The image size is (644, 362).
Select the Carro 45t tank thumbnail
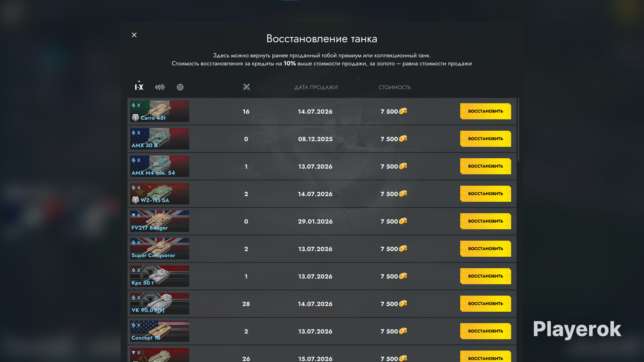coord(160,111)
